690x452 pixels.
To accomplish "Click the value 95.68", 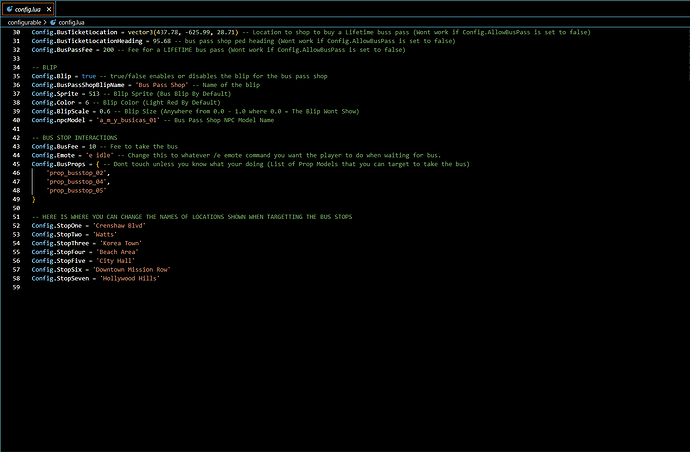I will pyautogui.click(x=162, y=41).
